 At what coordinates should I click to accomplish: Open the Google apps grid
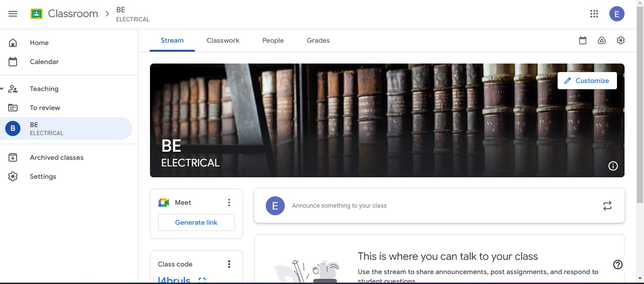pos(594,14)
